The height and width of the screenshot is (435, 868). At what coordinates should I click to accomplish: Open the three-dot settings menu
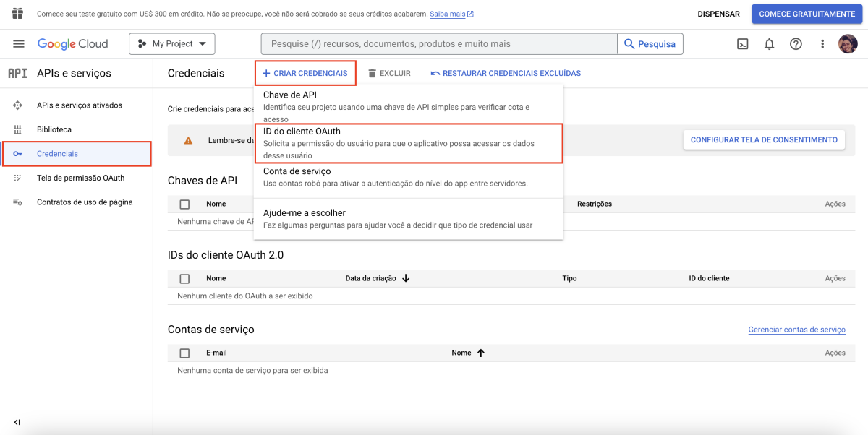[822, 44]
